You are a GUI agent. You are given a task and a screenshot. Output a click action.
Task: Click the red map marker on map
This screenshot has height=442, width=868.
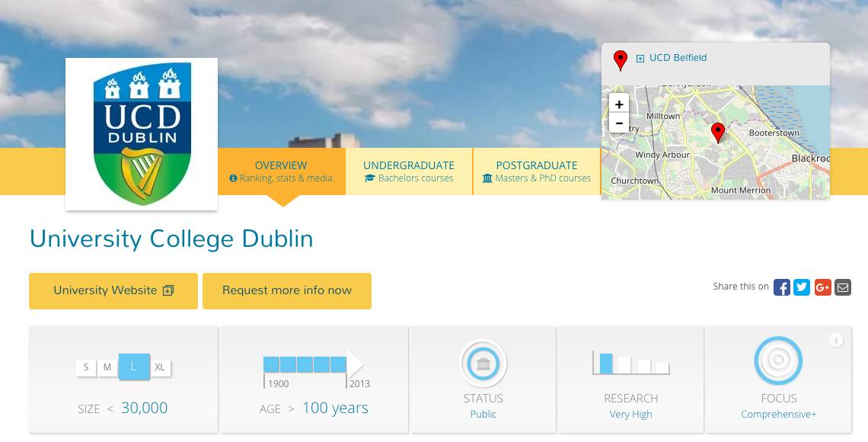tap(717, 133)
